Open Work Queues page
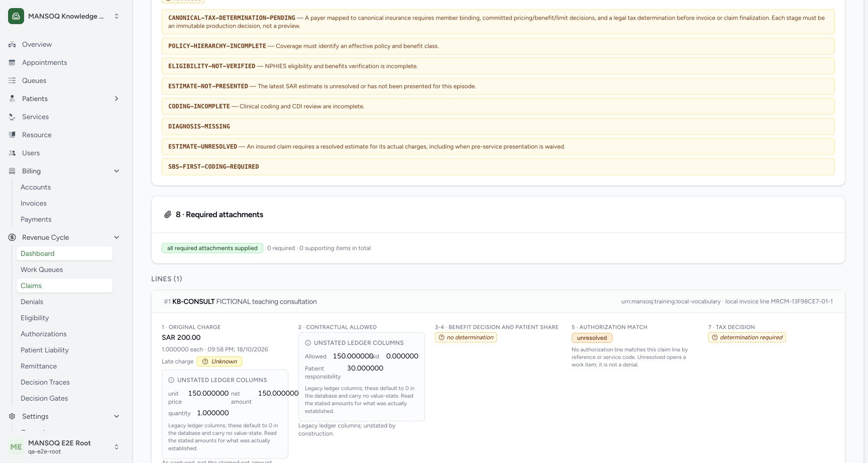Image resolution: width=868 pixels, height=463 pixels. pos(64,269)
